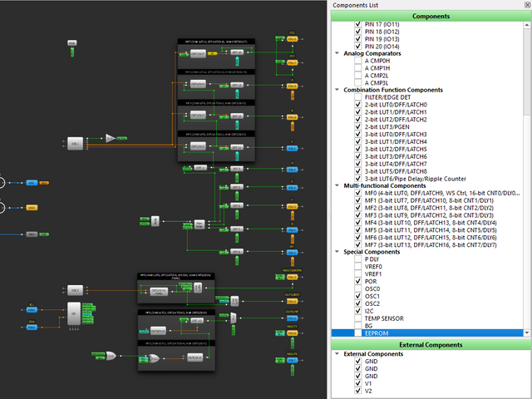Enable the A CMP0H comparator checkbox
The image size is (532, 399).
359,61
